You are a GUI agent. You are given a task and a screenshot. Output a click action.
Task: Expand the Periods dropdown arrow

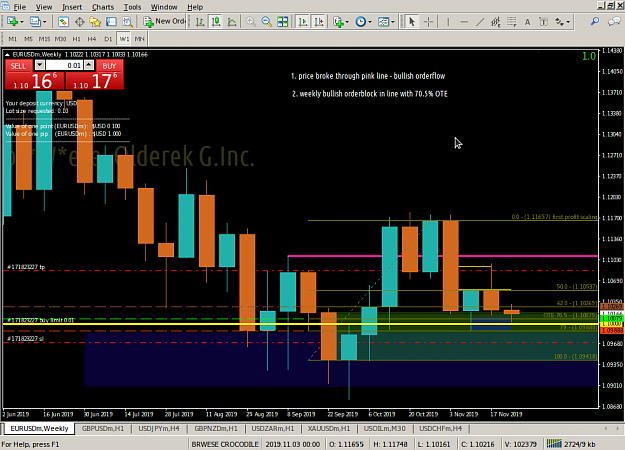pyautogui.click(x=370, y=22)
